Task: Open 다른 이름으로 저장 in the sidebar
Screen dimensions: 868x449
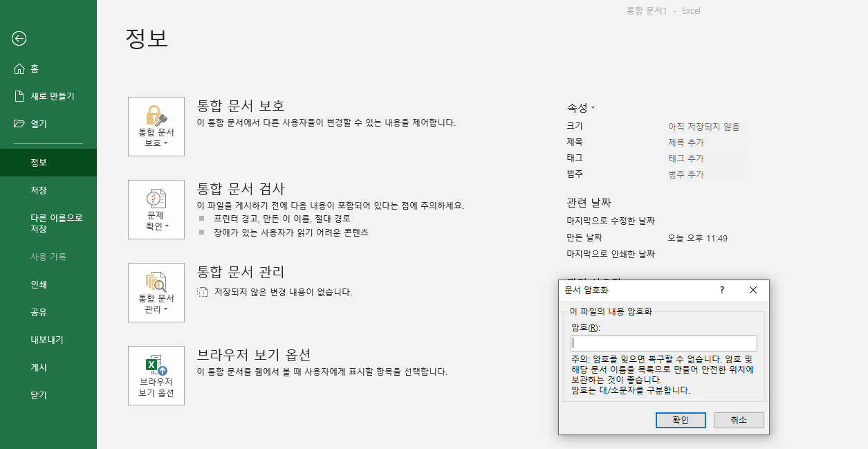Action: click(x=48, y=223)
